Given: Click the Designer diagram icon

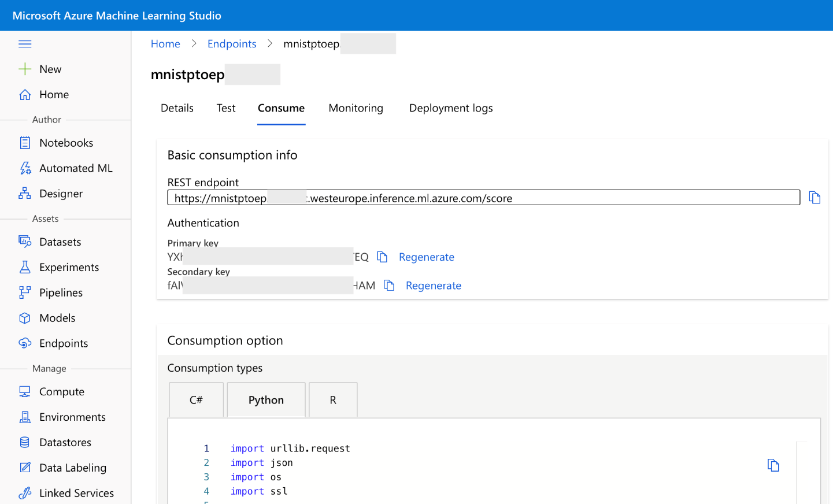Looking at the screenshot, I should click(25, 194).
